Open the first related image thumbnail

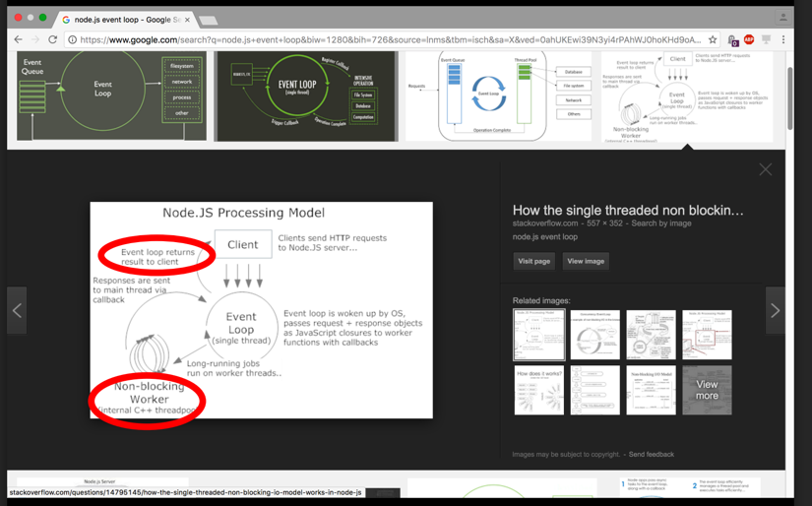click(539, 335)
